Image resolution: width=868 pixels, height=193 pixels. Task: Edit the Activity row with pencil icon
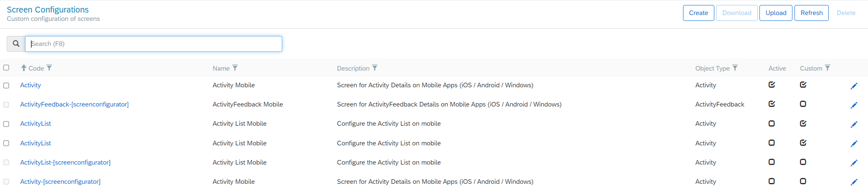(x=854, y=86)
